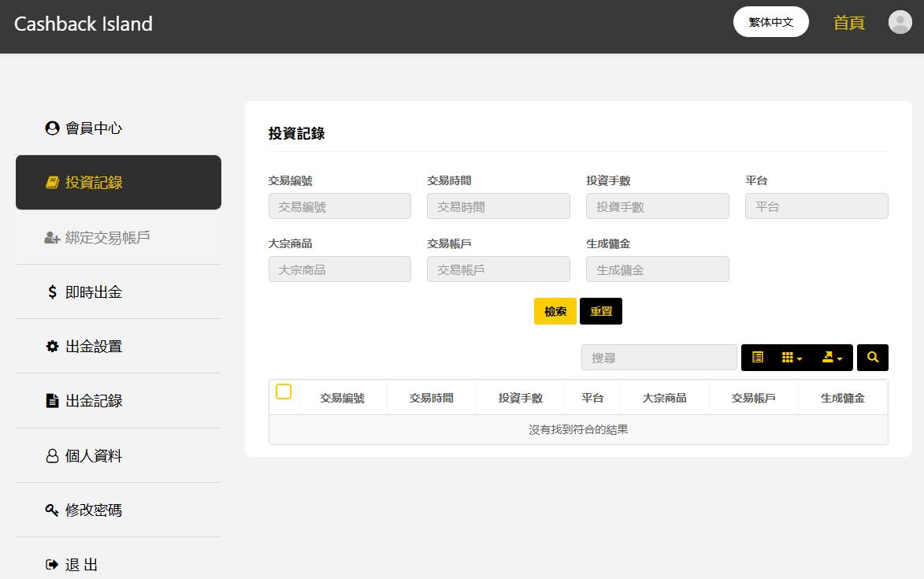Screen dimensions: 924x579
Task: Open the 繁体中文 language selector
Action: coord(770,22)
